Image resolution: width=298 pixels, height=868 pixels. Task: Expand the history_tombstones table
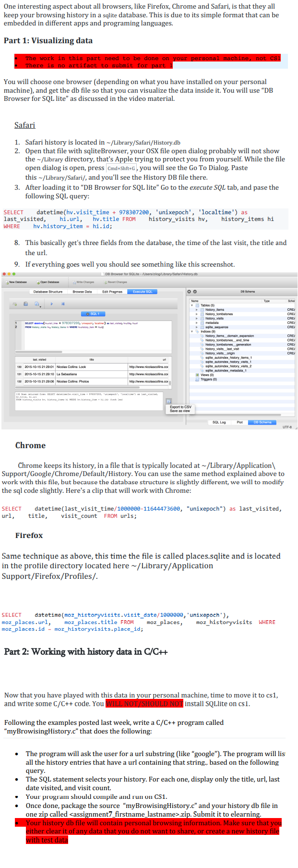tap(197, 314)
